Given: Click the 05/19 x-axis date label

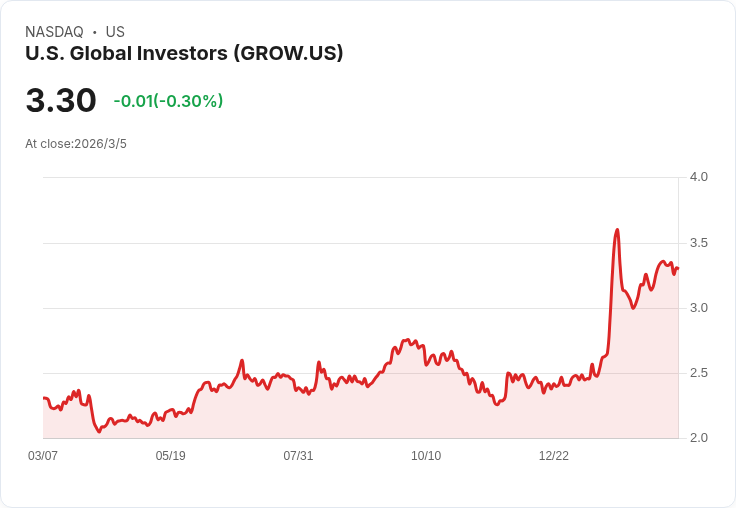Looking at the screenshot, I should [x=170, y=456].
